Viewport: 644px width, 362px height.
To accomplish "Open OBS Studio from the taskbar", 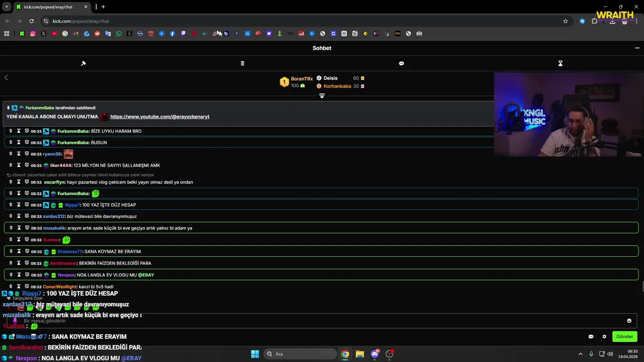I will [389, 354].
